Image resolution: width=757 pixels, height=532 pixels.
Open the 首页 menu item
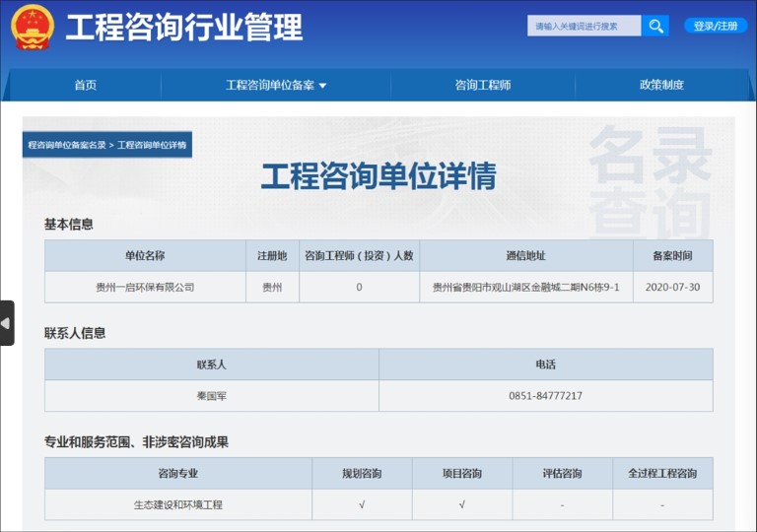click(86, 85)
